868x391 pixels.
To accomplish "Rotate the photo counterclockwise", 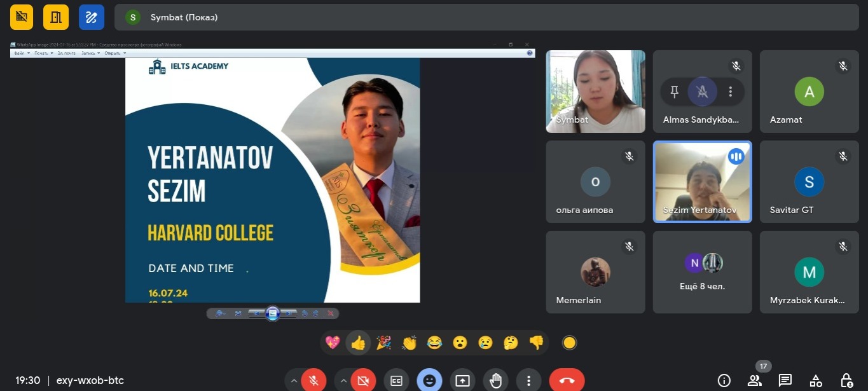I will [x=305, y=313].
